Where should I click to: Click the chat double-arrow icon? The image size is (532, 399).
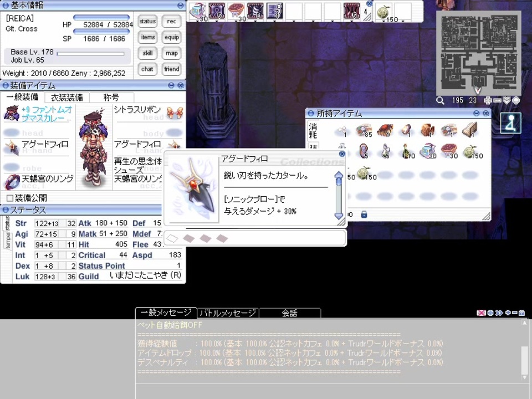pyautogui.click(x=499, y=313)
